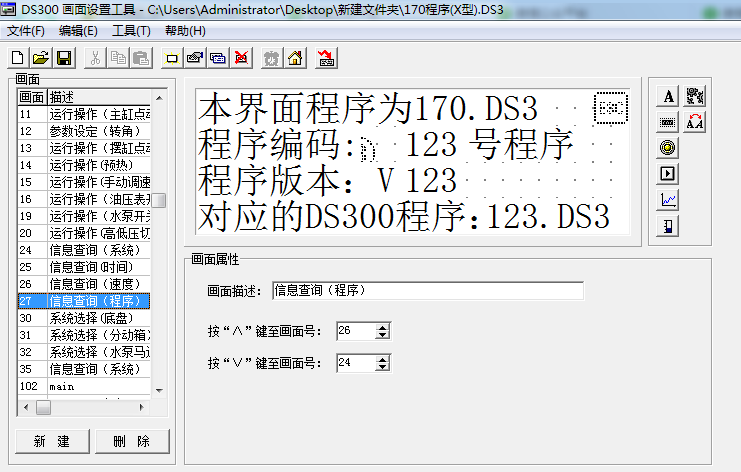Click the gear settings toolbar icon
The width and height of the screenshot is (741, 472).
tap(272, 58)
